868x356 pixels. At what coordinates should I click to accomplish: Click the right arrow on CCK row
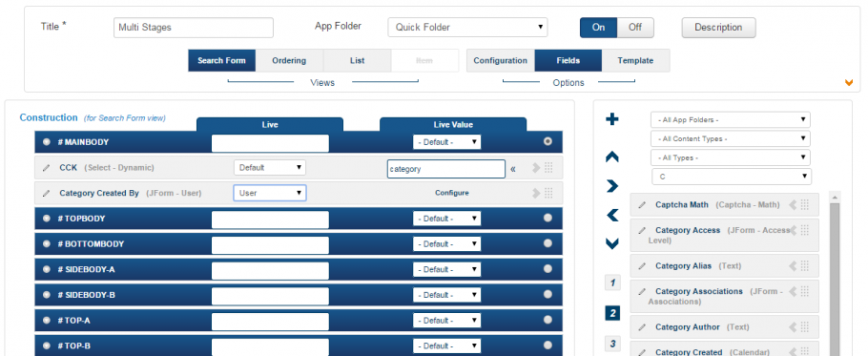pyautogui.click(x=536, y=167)
